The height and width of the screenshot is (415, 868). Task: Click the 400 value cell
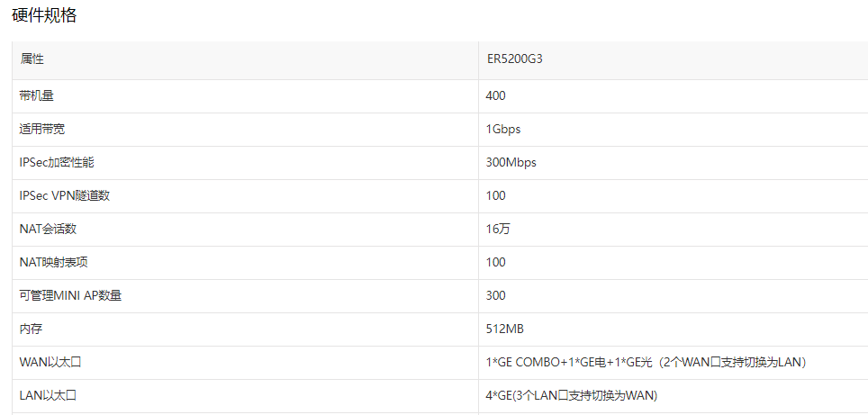tap(495, 95)
